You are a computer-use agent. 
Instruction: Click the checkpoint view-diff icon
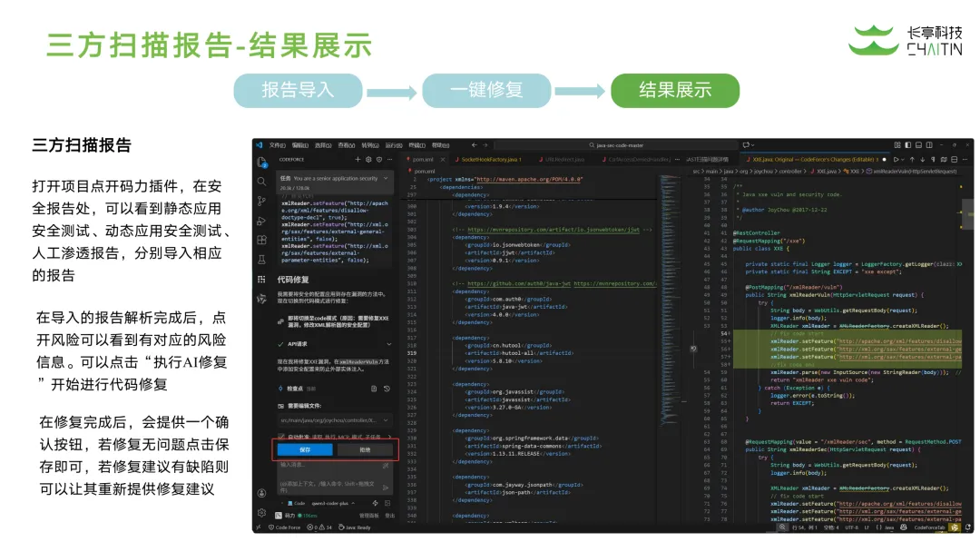(374, 389)
